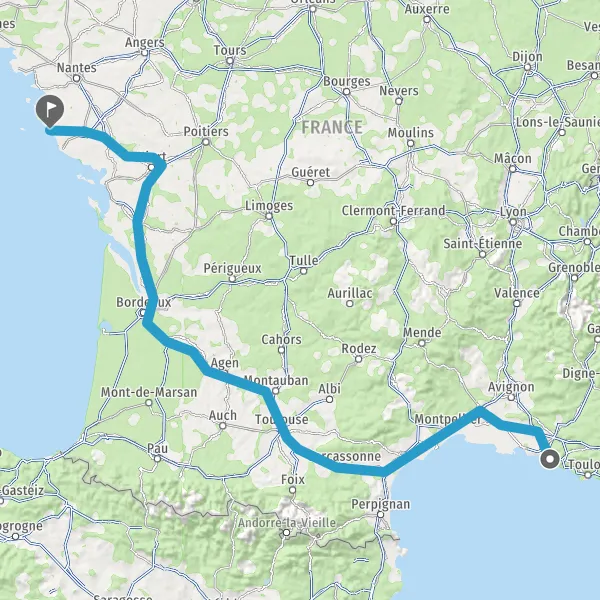
Task: Click the Lyon city label
Action: [x=513, y=212]
